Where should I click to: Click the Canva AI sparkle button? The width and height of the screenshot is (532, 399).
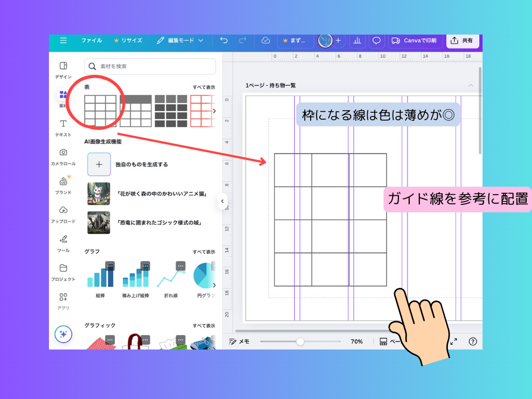(x=63, y=335)
